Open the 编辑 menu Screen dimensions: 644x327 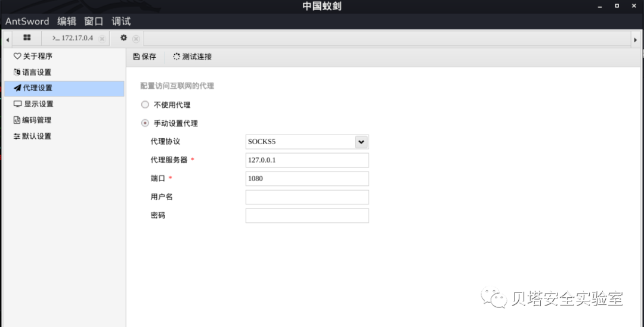[x=67, y=21]
